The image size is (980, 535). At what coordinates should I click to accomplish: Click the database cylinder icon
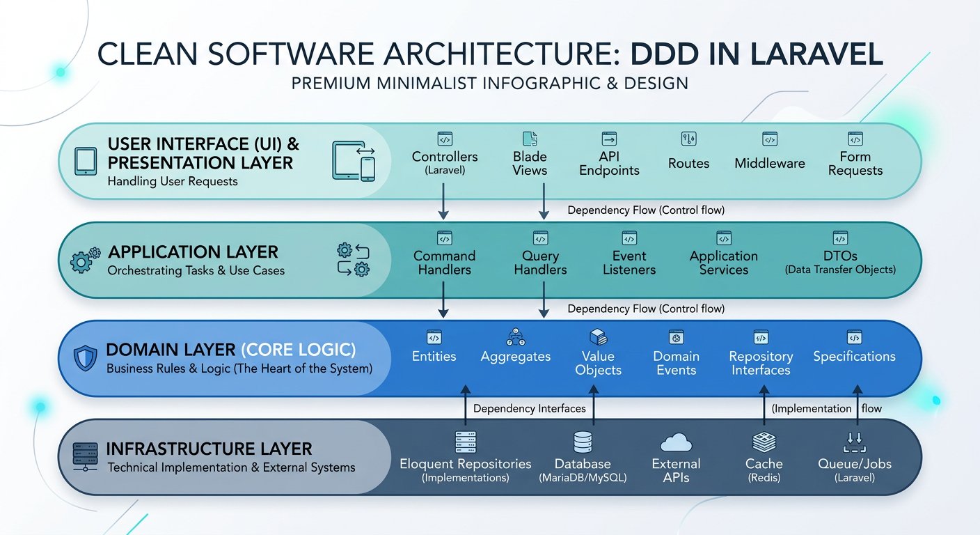(582, 442)
